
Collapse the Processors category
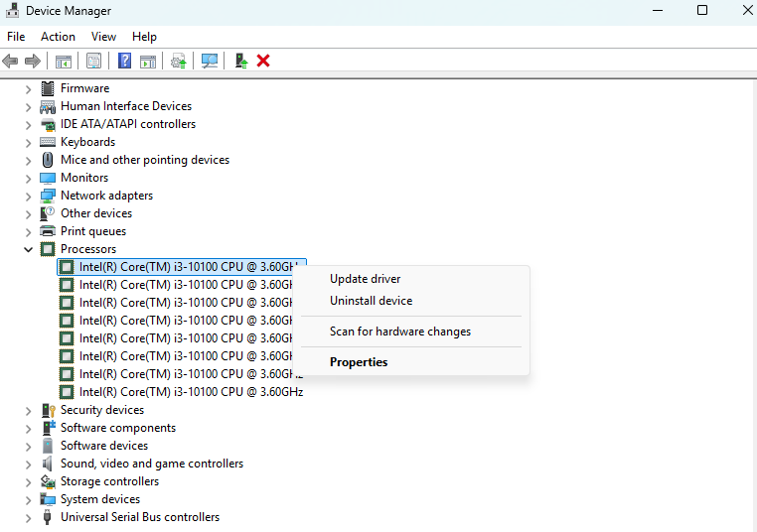(29, 249)
